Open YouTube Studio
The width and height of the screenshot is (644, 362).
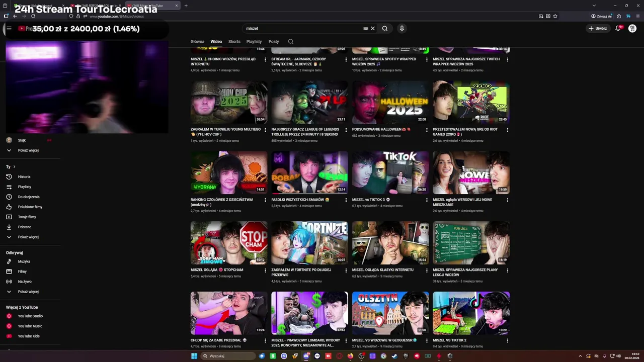pyautogui.click(x=30, y=316)
